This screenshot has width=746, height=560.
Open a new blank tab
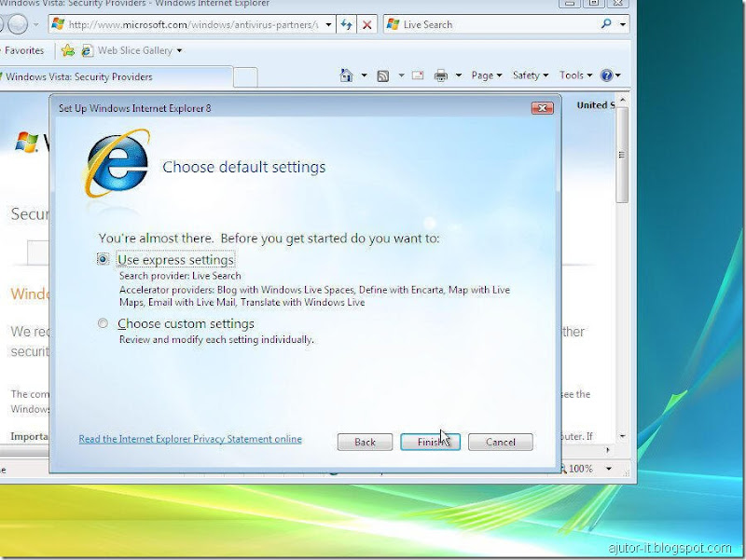click(x=245, y=77)
